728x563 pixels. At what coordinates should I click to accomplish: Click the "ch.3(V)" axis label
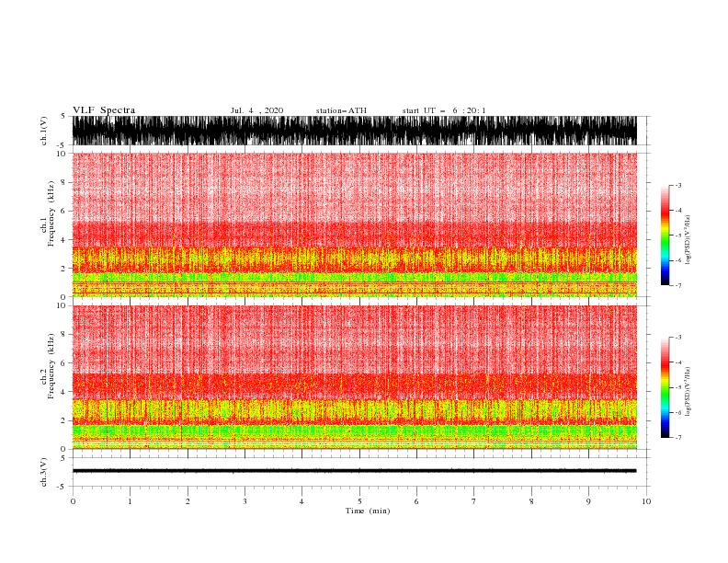44,472
